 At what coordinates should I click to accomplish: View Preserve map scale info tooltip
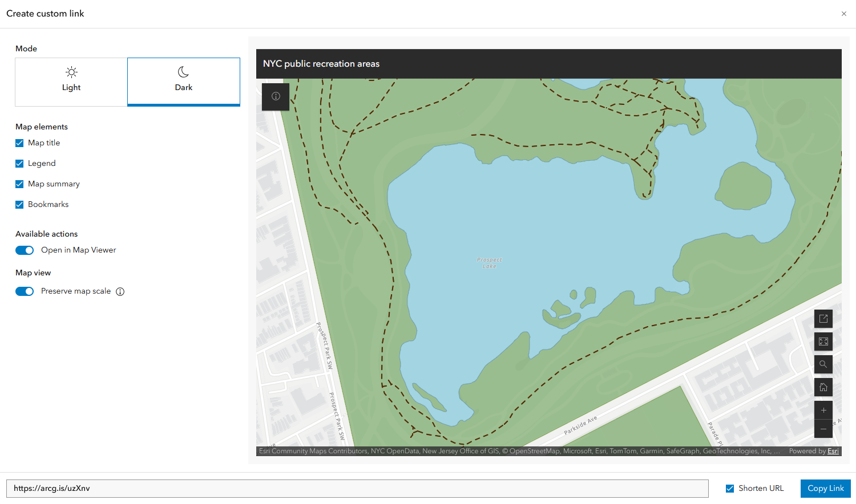(x=120, y=291)
